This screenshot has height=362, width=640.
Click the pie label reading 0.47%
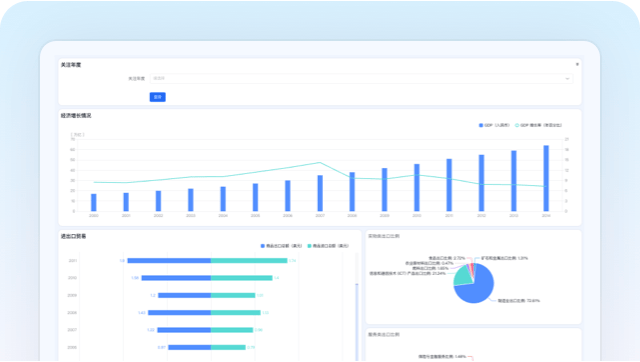(x=429, y=263)
